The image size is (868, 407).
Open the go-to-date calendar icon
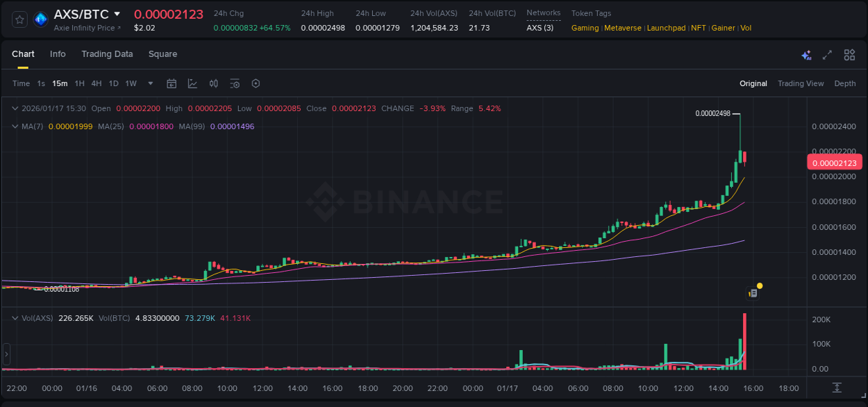(x=172, y=83)
